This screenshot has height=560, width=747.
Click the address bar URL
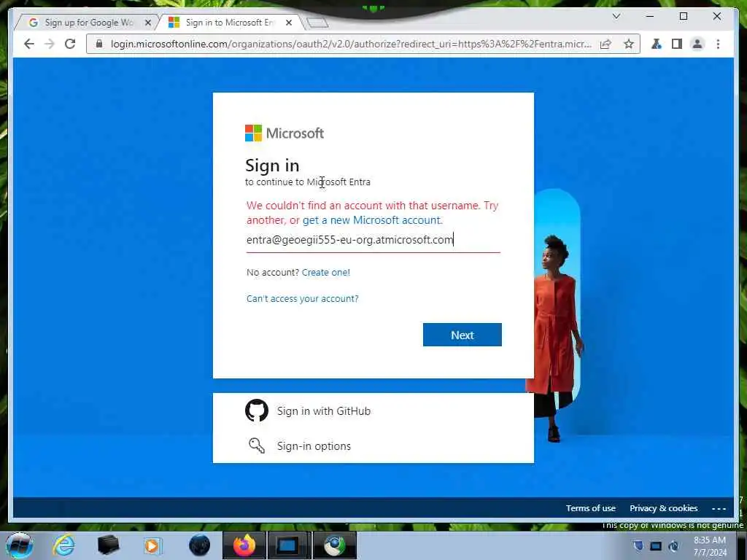pos(351,44)
